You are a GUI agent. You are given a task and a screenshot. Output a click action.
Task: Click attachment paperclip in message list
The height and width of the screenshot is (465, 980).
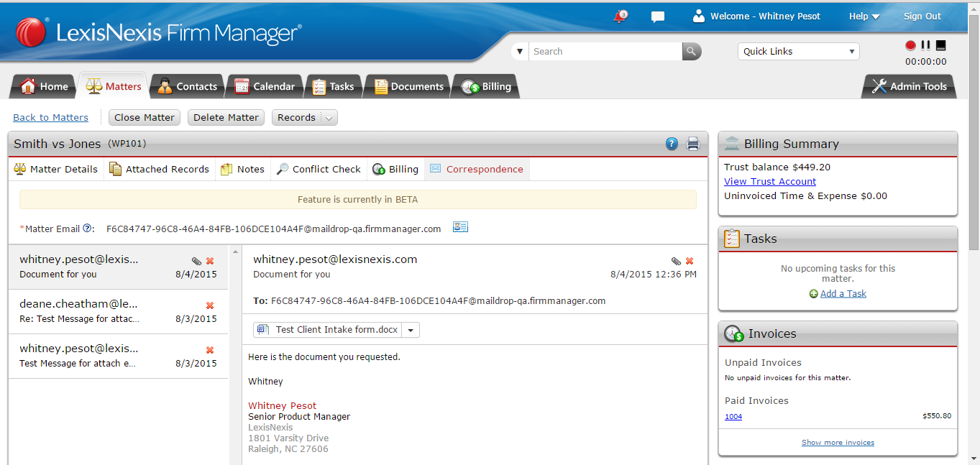196,261
